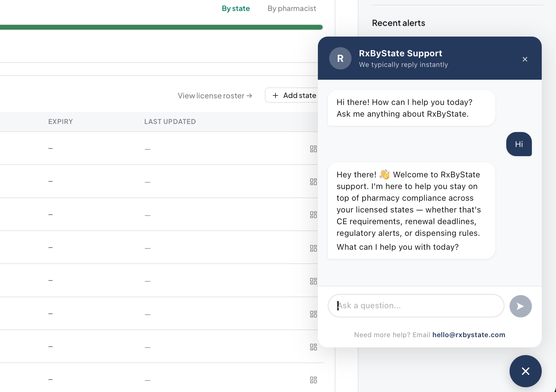Email hello@rxbystate.com link

click(469, 335)
